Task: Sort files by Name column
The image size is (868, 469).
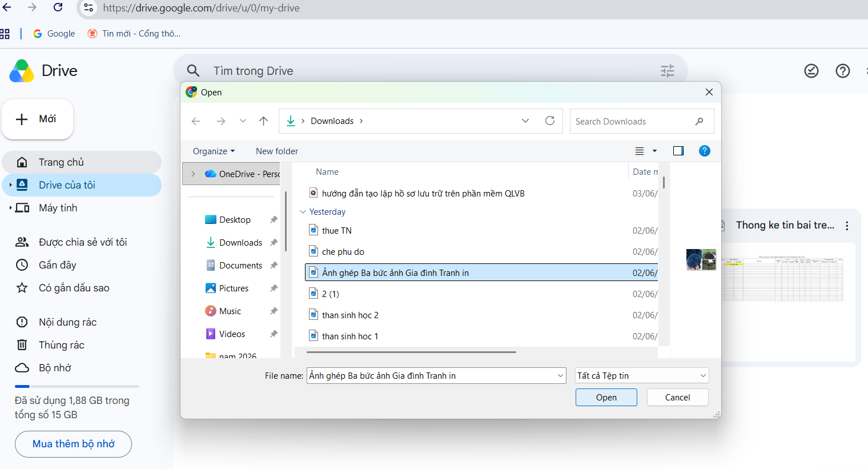Action: 327,172
